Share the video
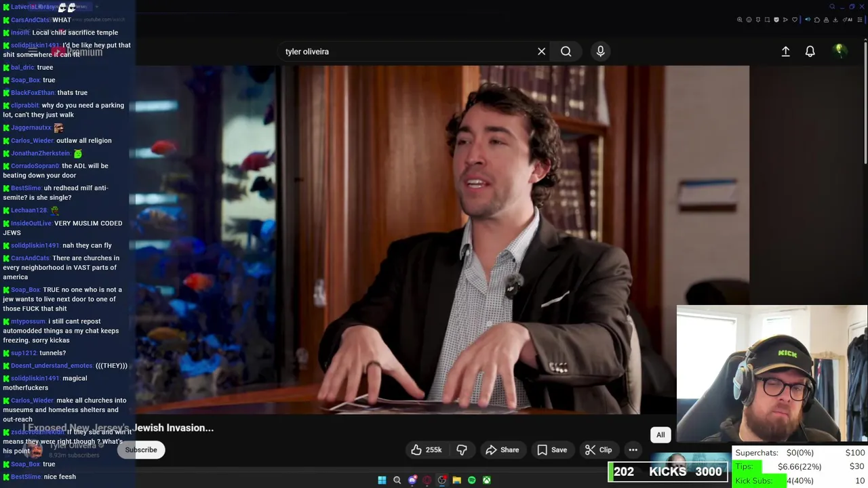Image resolution: width=868 pixels, height=488 pixels. [502, 450]
